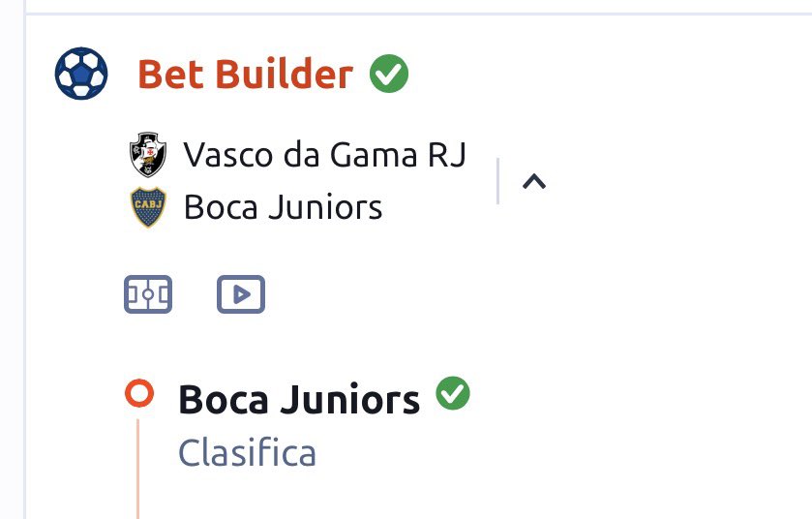
Task: Click the Boca Juniors CABJ crest
Action: (148, 207)
